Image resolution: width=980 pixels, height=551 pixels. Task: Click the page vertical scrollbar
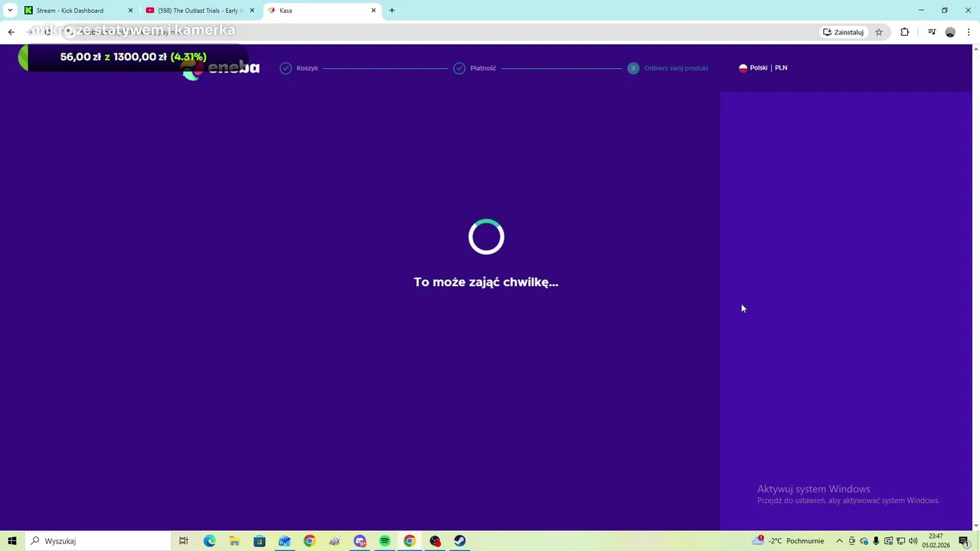(x=975, y=287)
